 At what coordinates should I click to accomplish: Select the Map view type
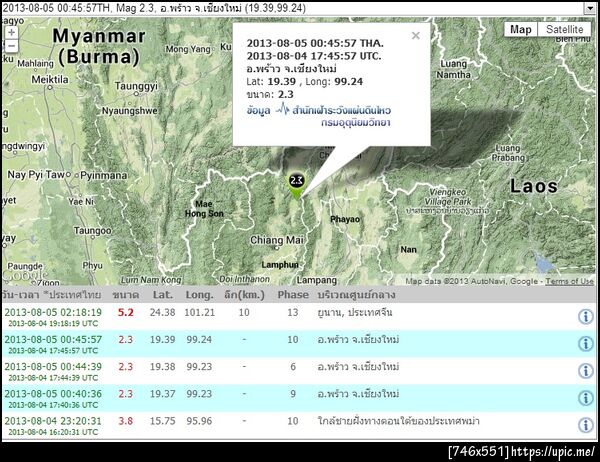pyautogui.click(x=520, y=29)
